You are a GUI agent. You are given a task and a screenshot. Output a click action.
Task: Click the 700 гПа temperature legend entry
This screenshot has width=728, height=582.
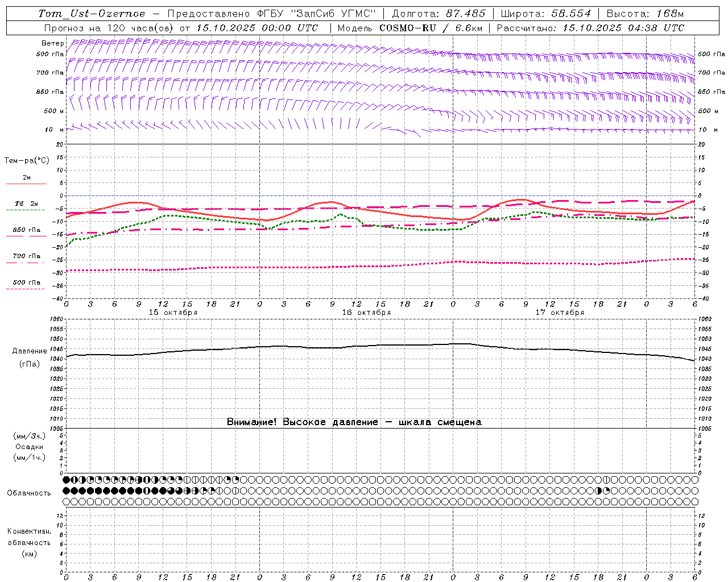click(27, 256)
